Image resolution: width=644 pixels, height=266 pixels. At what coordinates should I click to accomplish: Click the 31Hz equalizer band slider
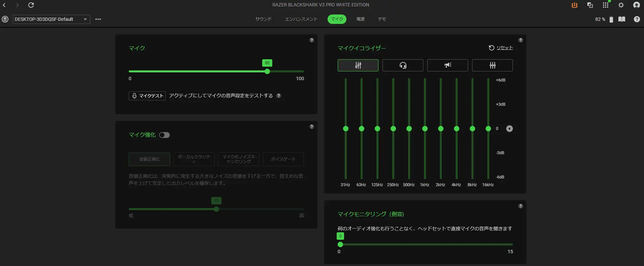click(x=346, y=129)
